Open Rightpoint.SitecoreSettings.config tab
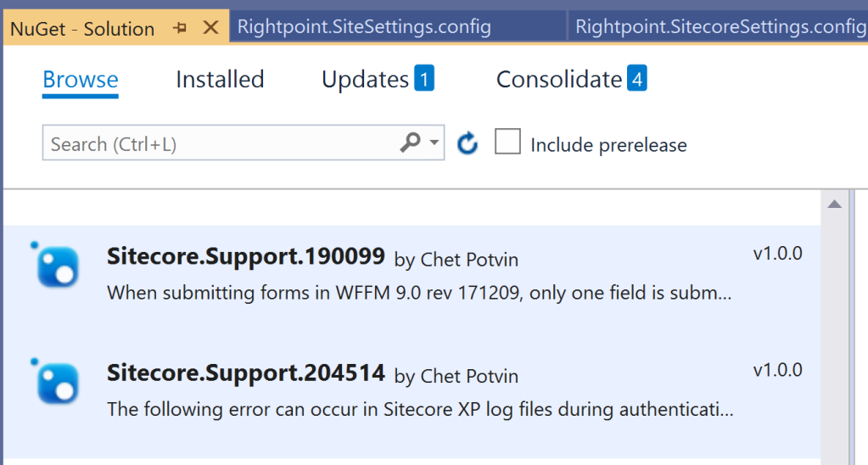868x465 pixels. (720, 26)
